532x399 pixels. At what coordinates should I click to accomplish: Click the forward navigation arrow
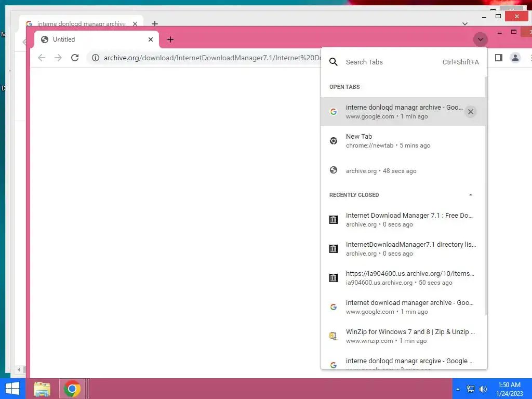(58, 58)
